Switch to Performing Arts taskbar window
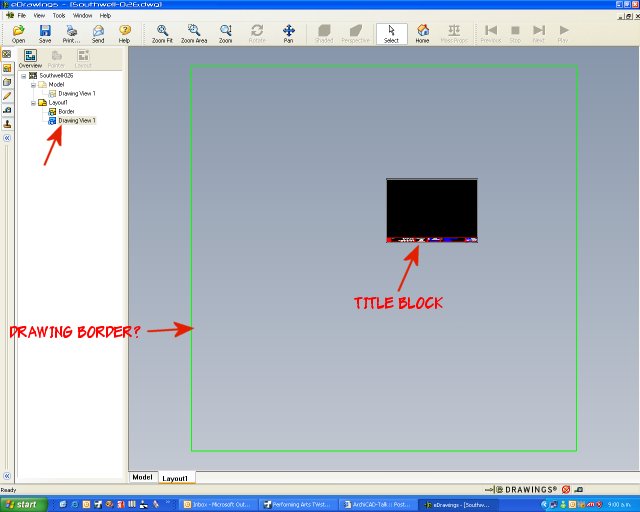 299,505
